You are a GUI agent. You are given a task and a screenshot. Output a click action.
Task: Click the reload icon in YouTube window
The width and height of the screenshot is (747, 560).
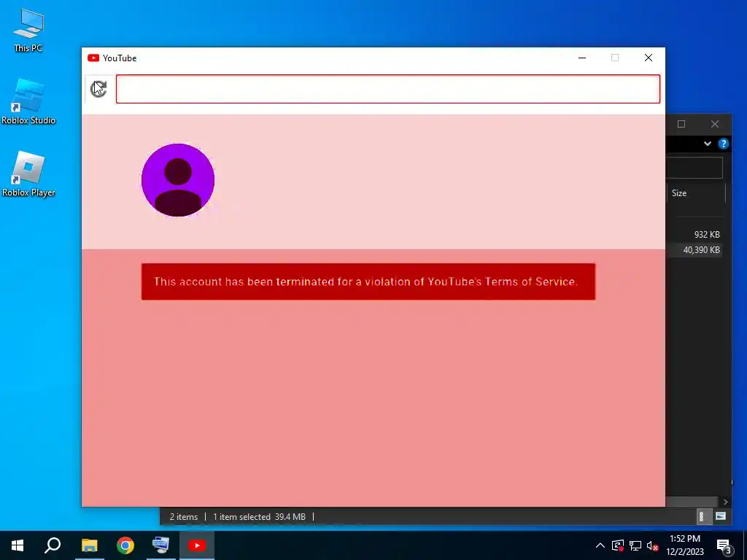point(98,89)
